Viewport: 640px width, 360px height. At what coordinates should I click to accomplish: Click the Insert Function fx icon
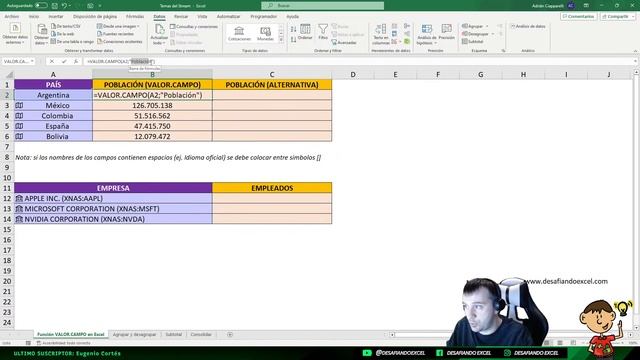76,61
